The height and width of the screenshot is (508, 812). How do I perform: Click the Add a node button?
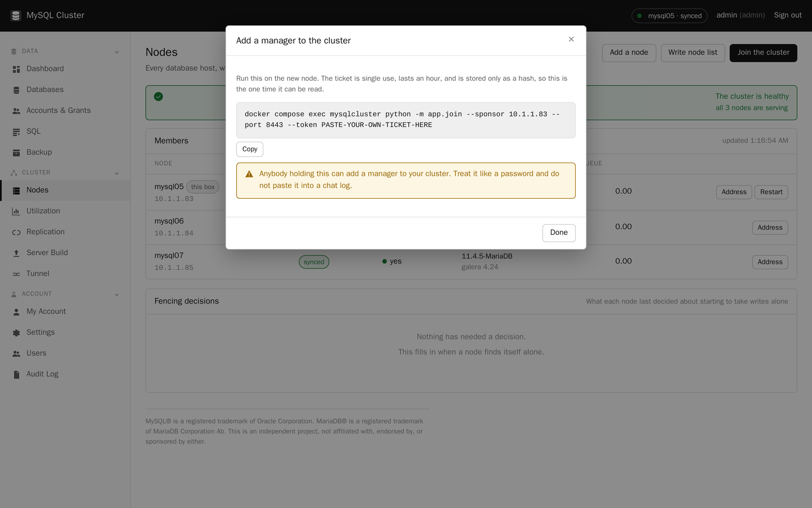[x=629, y=52]
